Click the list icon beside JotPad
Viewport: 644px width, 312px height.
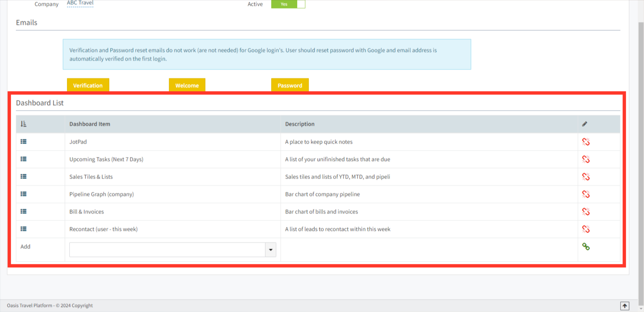pyautogui.click(x=23, y=141)
